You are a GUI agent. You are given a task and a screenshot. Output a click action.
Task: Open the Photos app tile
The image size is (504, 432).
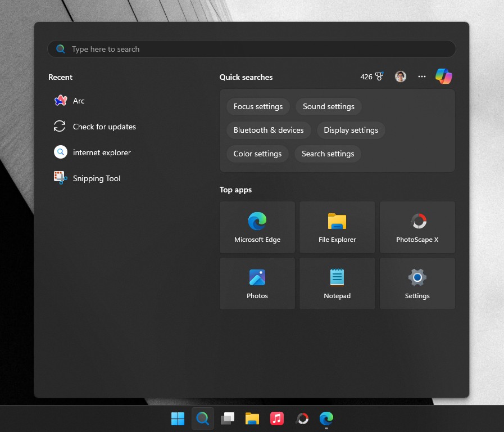257,283
